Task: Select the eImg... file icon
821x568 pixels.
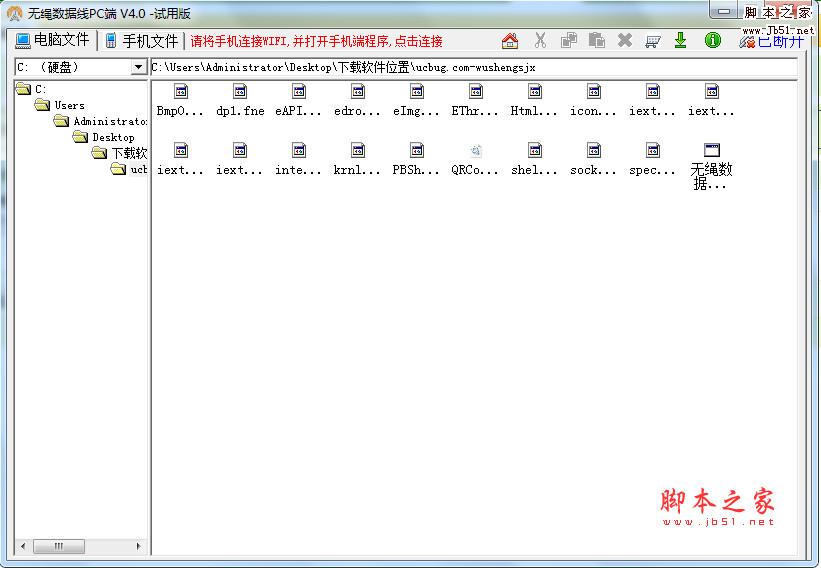Action: coord(417,92)
